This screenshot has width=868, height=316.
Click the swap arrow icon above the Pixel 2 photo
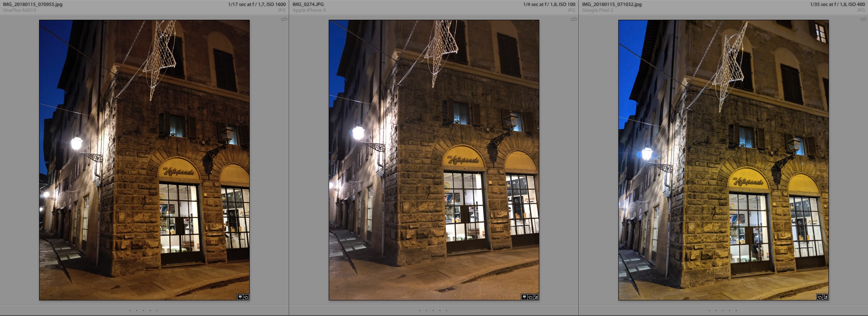pyautogui.click(x=863, y=19)
